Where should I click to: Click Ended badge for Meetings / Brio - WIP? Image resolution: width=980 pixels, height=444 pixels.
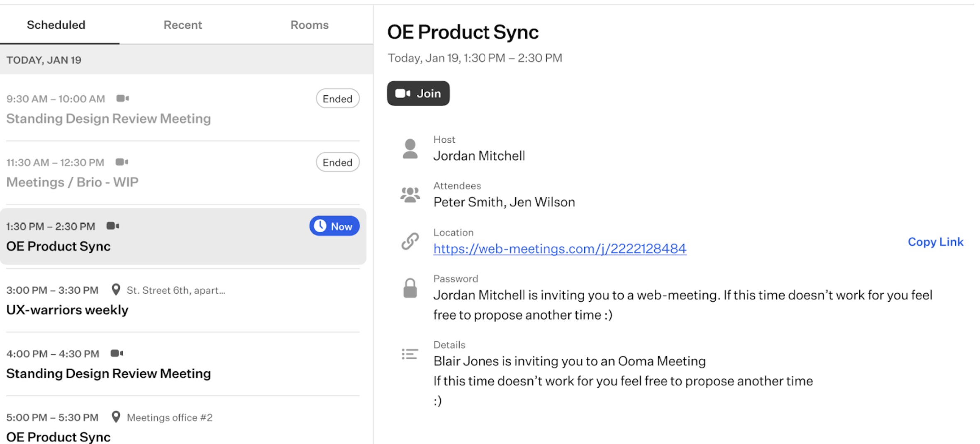click(x=338, y=162)
